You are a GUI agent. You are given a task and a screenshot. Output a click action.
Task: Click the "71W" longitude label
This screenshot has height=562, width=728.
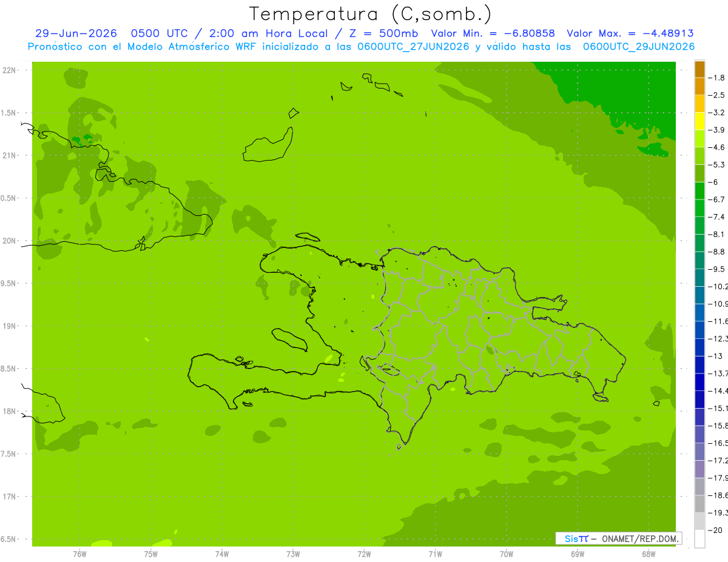(x=435, y=554)
